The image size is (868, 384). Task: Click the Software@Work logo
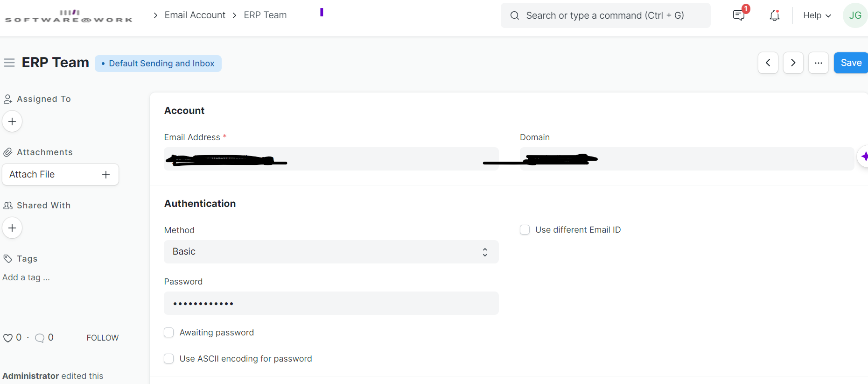(x=68, y=15)
